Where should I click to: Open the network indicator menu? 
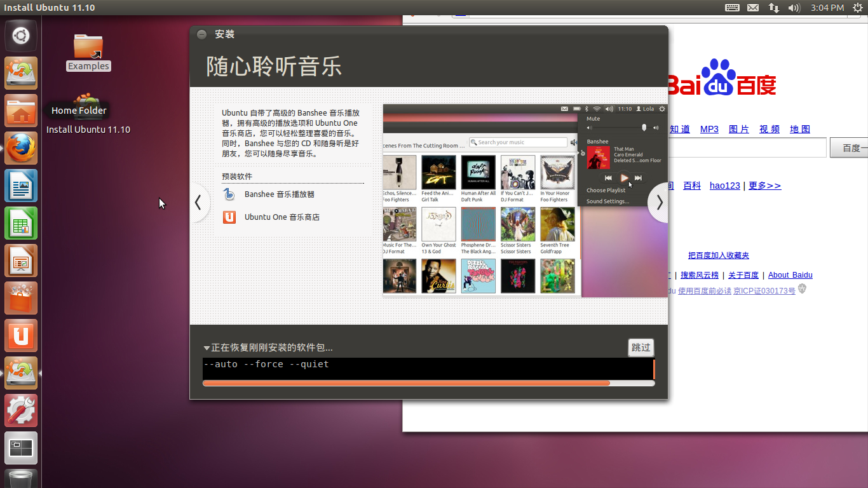pyautogui.click(x=773, y=8)
